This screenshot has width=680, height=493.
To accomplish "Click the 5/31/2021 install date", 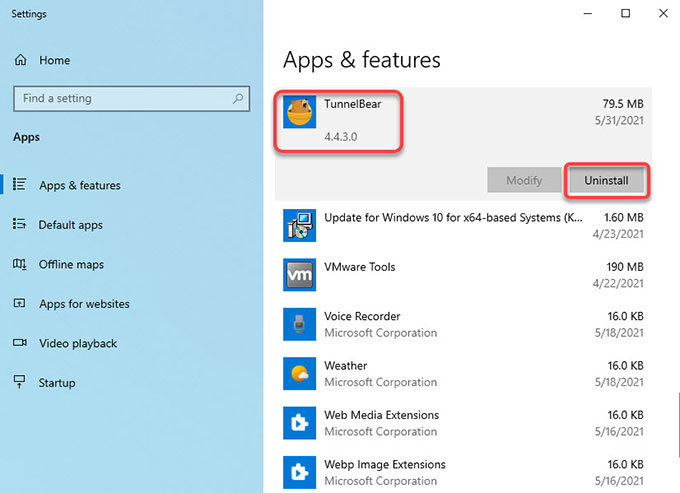I will point(619,121).
